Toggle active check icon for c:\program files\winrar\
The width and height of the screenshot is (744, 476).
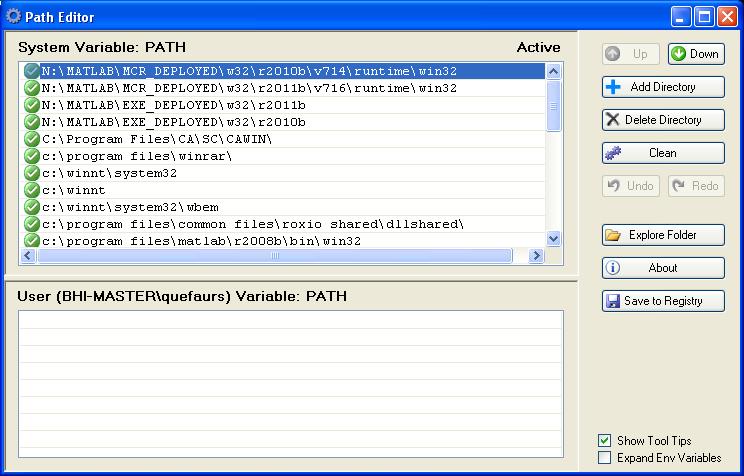[x=32, y=156]
